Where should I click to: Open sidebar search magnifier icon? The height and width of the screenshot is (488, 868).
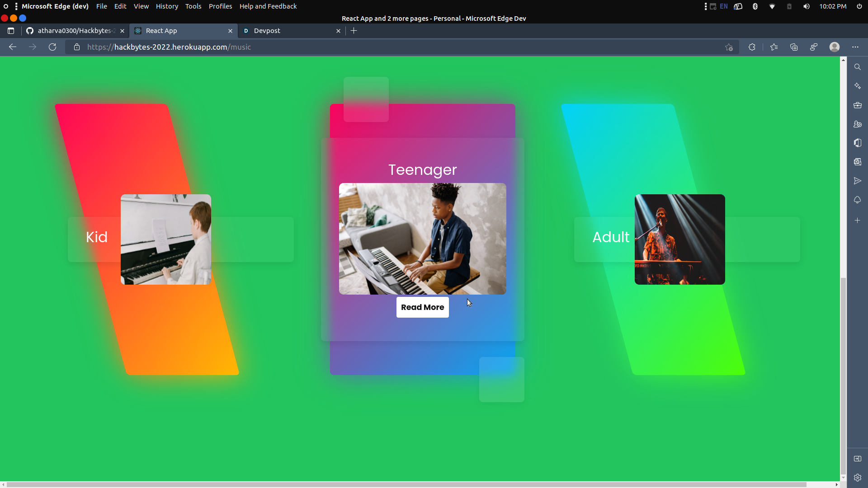[x=857, y=67]
